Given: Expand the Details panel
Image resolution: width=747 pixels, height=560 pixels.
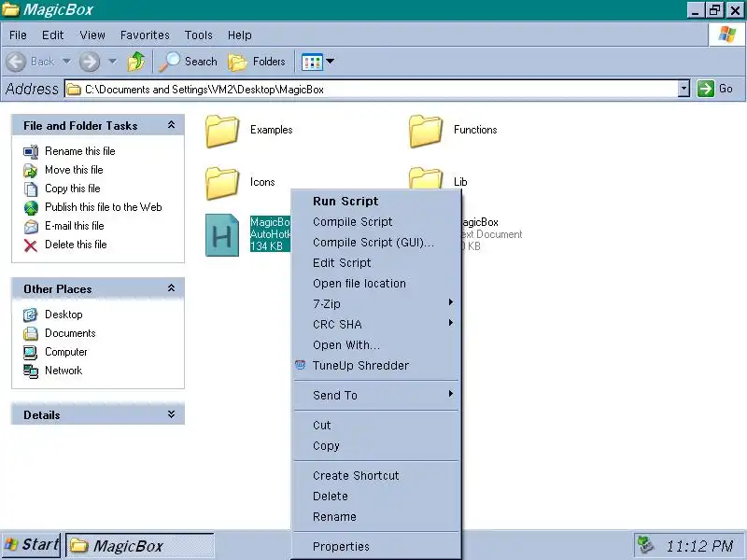Looking at the screenshot, I should point(171,414).
